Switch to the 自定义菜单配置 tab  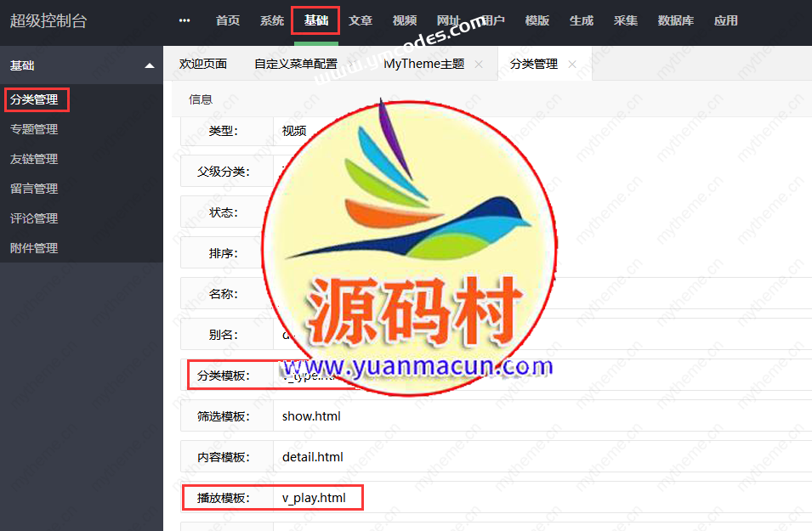click(x=296, y=65)
